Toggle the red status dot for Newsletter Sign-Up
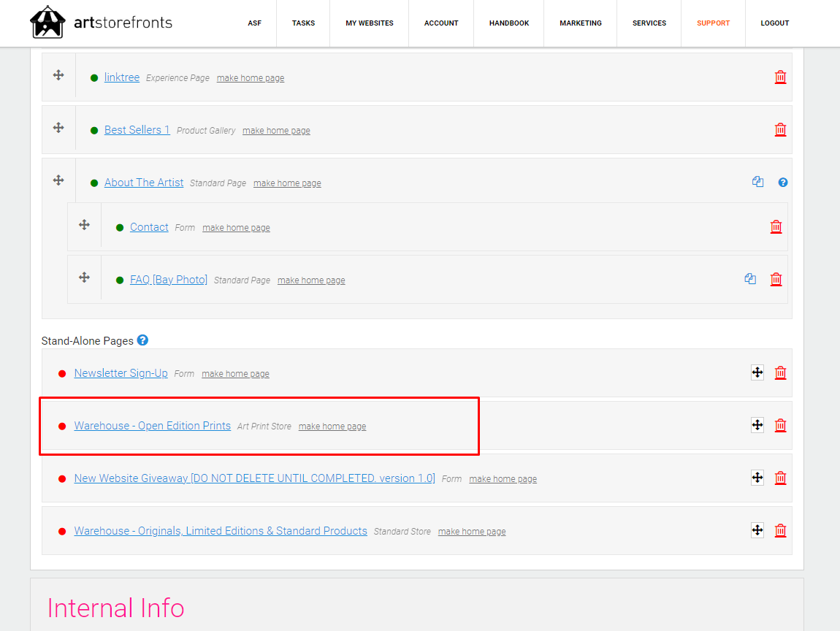 click(x=61, y=372)
